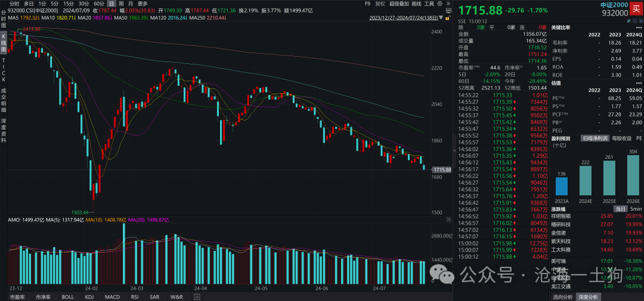Image resolution: width=644 pixels, height=301 pixels.
Task: Click the 2026E profit bar
Action: [633, 175]
